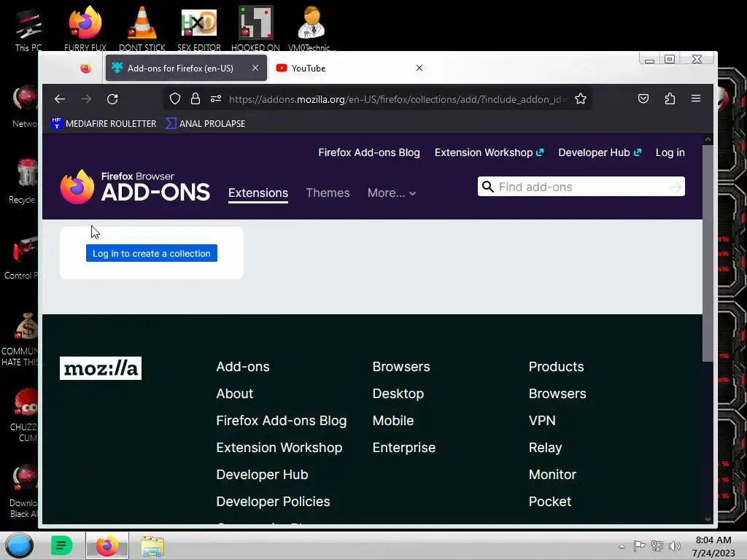Click the padlock site security icon
This screenshot has height=560, width=747.
point(196,98)
